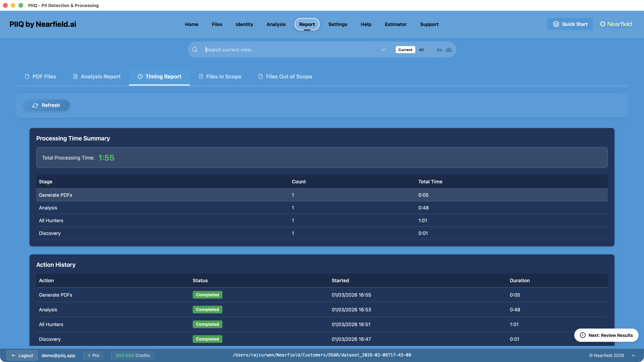Click the search magnifier icon
The height and width of the screenshot is (362, 644).
(195, 49)
